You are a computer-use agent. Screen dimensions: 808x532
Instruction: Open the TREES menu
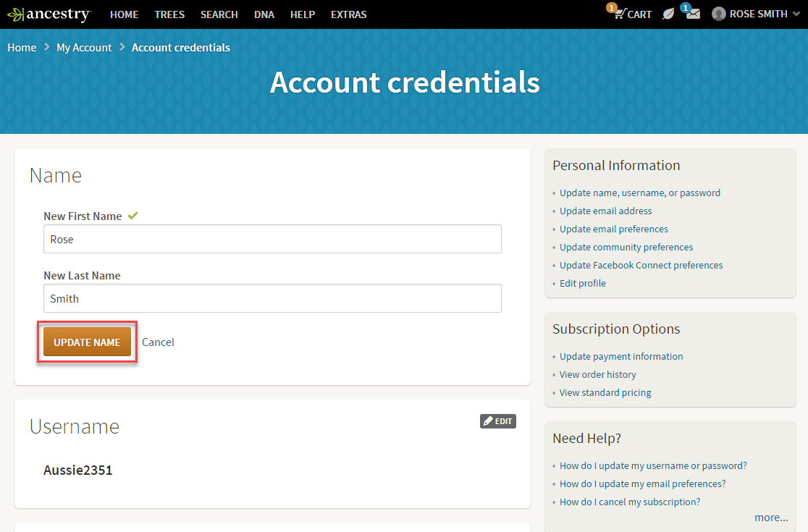click(x=169, y=14)
